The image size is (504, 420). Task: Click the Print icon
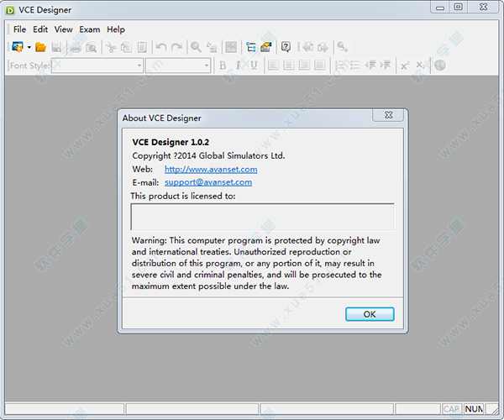pyautogui.click(x=76, y=47)
